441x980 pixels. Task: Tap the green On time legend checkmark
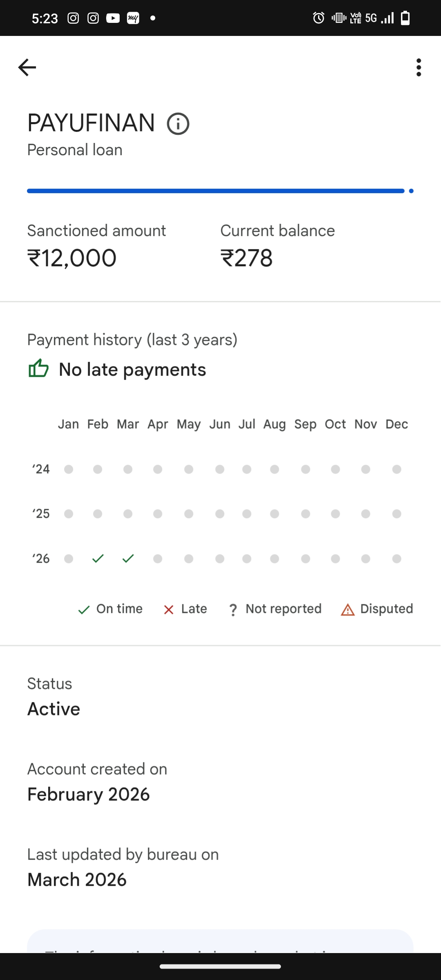tap(84, 610)
